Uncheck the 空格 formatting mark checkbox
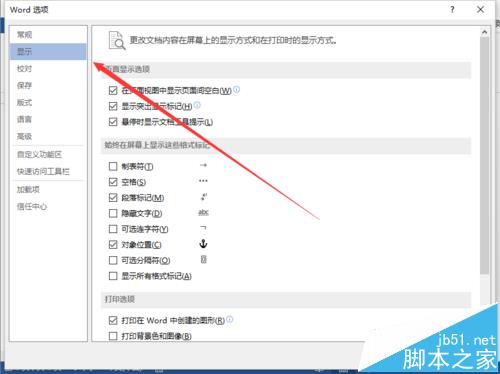Image resolution: width=500 pixels, height=374 pixels. (113, 182)
